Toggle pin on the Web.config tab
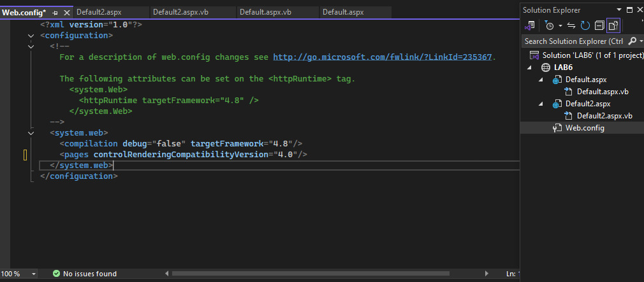 (x=55, y=12)
